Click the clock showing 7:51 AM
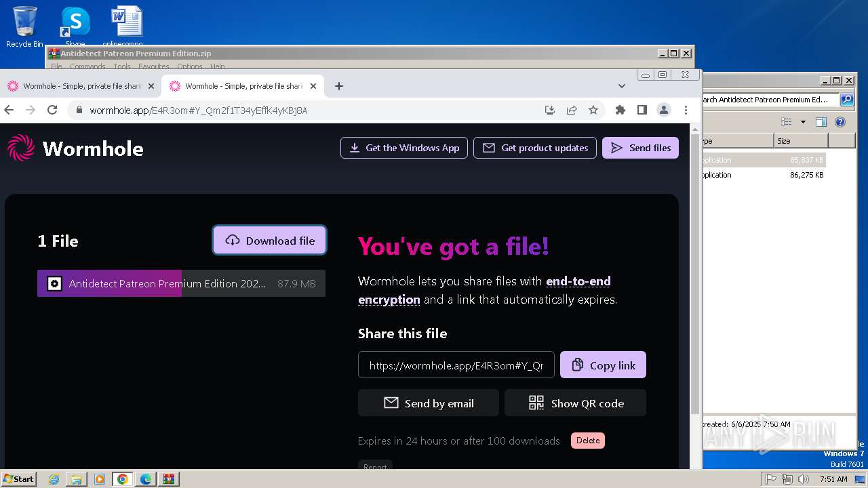This screenshot has height=488, width=868. [833, 479]
